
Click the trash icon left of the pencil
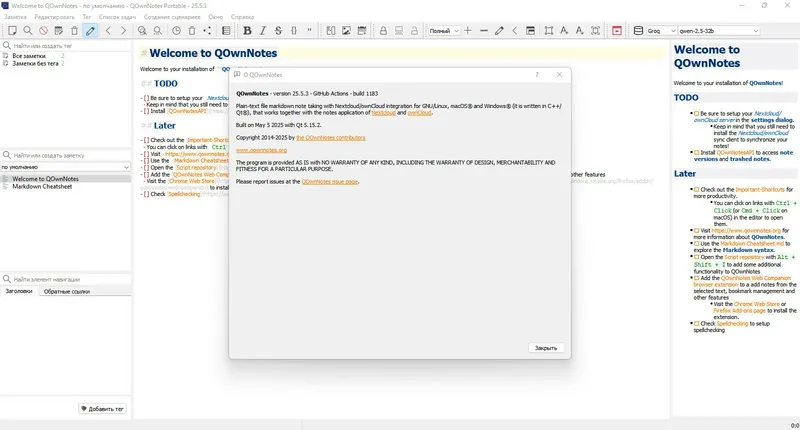tap(74, 31)
